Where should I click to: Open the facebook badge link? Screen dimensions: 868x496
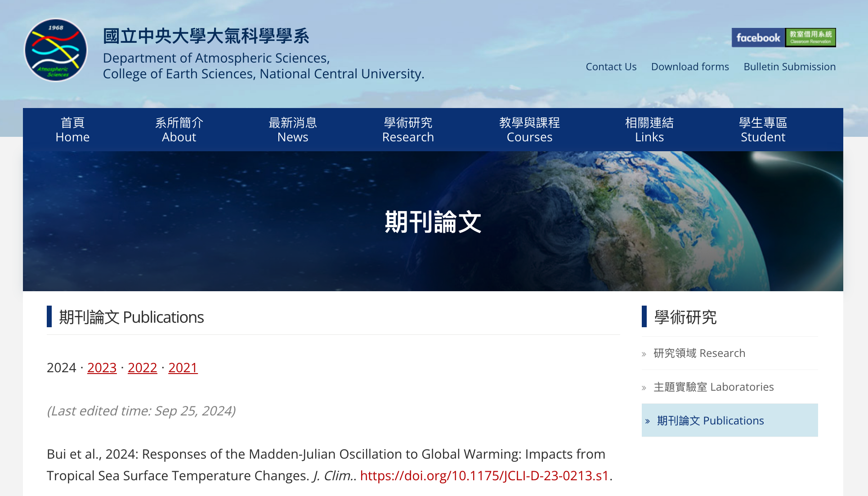coord(758,38)
